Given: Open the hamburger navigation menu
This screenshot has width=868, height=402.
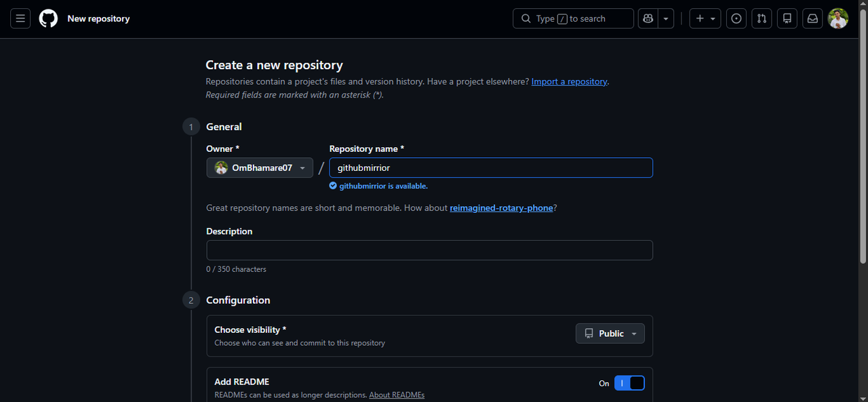Looking at the screenshot, I should [x=20, y=18].
